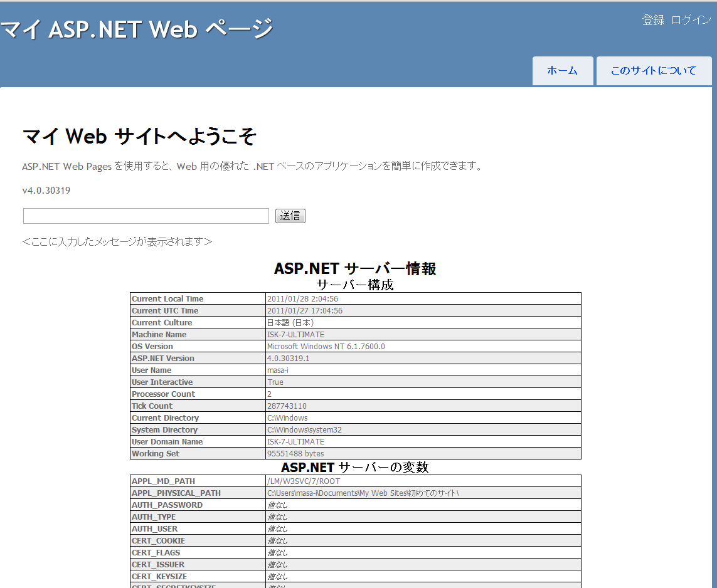The height and width of the screenshot is (588, 717).
Task: Click the OS Version label
Action: [x=152, y=346]
